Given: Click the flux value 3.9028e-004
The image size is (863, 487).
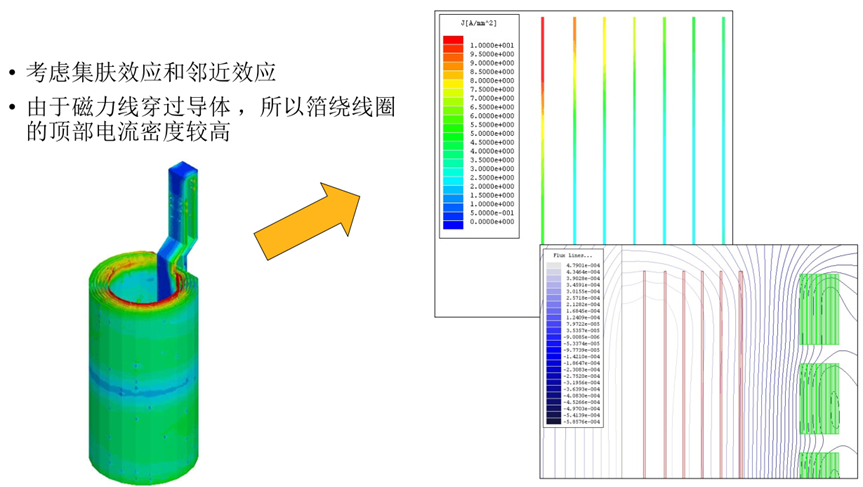Looking at the screenshot, I should click(583, 279).
